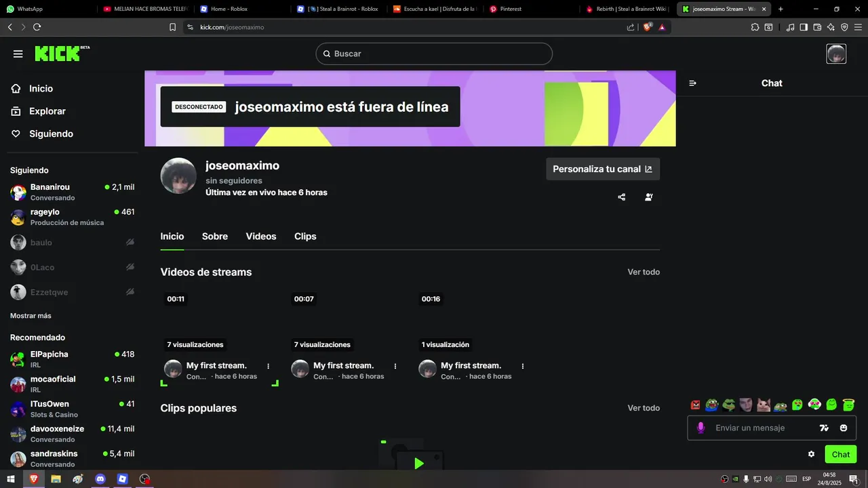Open browser extensions puzzle icon

pos(755,27)
